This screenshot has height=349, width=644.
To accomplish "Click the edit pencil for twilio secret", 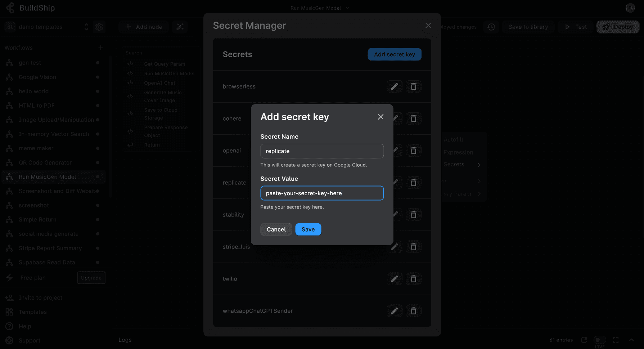I will point(394,279).
